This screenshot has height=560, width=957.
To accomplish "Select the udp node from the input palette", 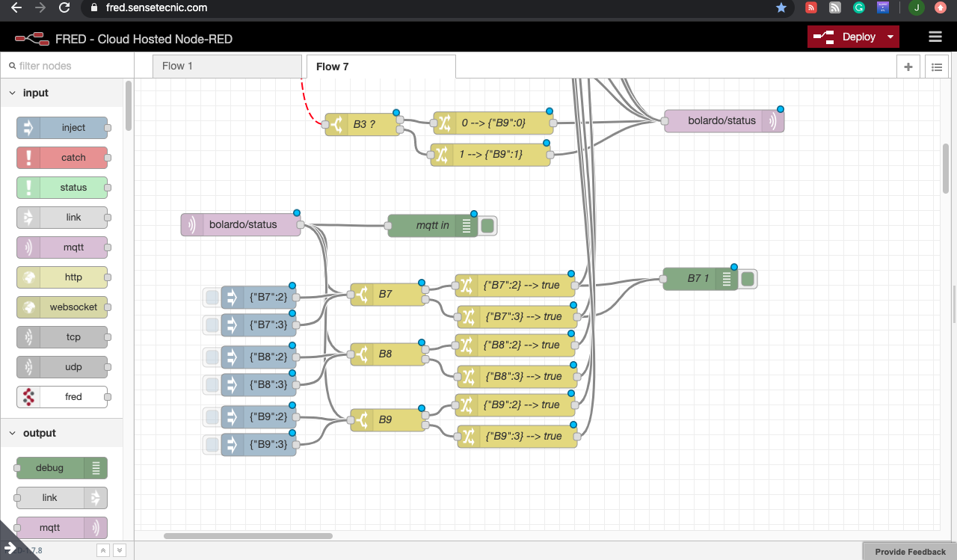I will click(x=63, y=366).
